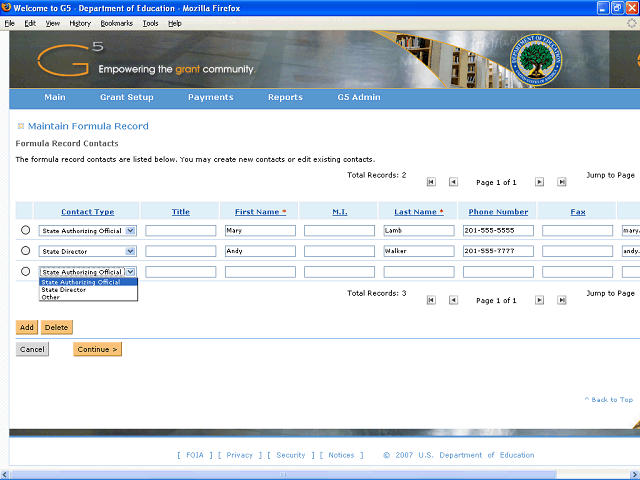The width and height of the screenshot is (640, 480).
Task: Click the Back to Top link
Action: pyautogui.click(x=609, y=400)
